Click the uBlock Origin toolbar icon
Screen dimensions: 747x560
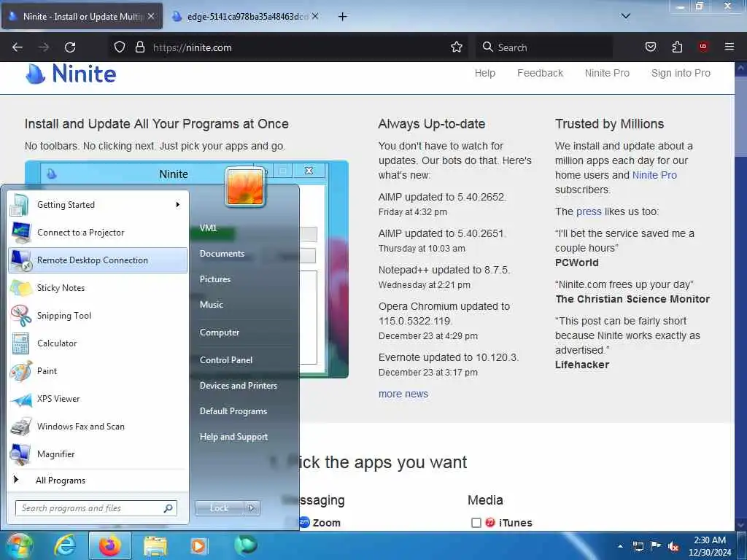pyautogui.click(x=703, y=47)
